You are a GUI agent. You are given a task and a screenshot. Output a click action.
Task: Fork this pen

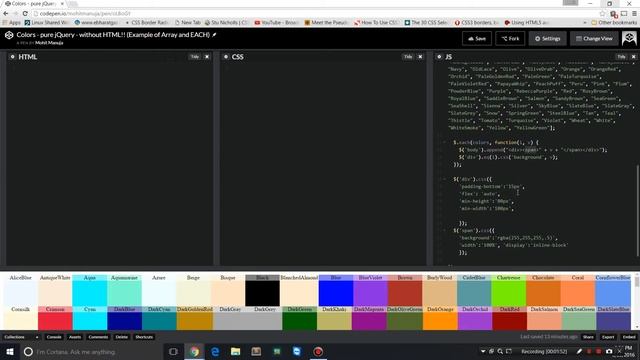[510, 39]
